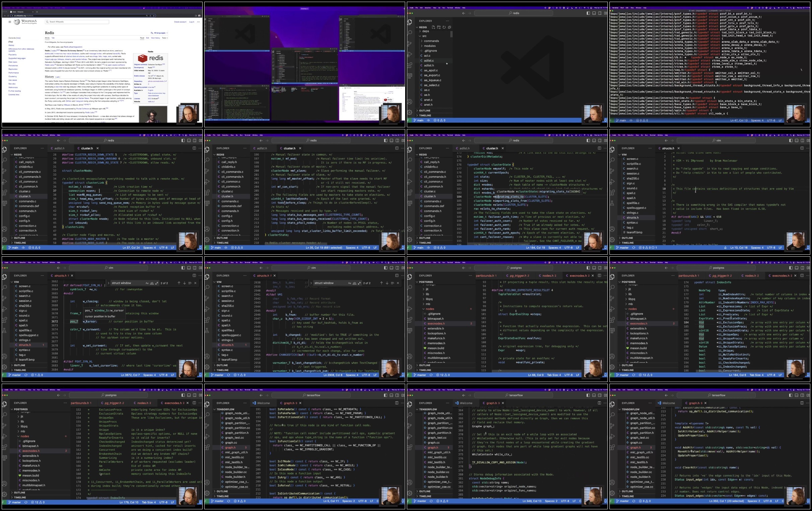Click Accounts icon in the empty-editor Redis window
Viewport: 812px width, 511px height.
pyautogui.click(x=410, y=102)
